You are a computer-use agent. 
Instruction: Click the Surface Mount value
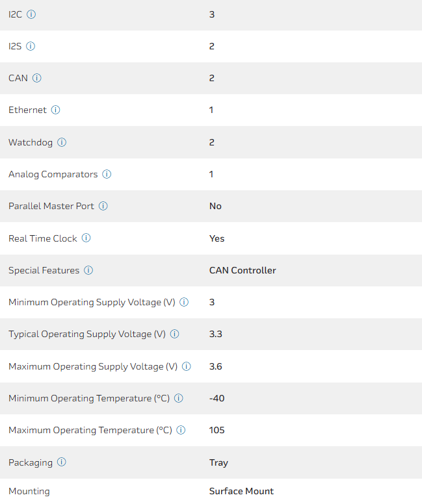(241, 491)
